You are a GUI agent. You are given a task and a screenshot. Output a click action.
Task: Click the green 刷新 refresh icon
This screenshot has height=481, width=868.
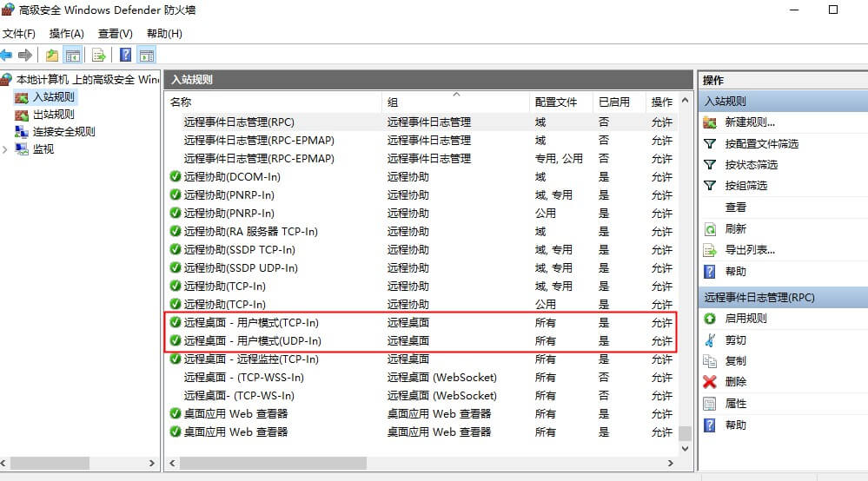pos(710,229)
